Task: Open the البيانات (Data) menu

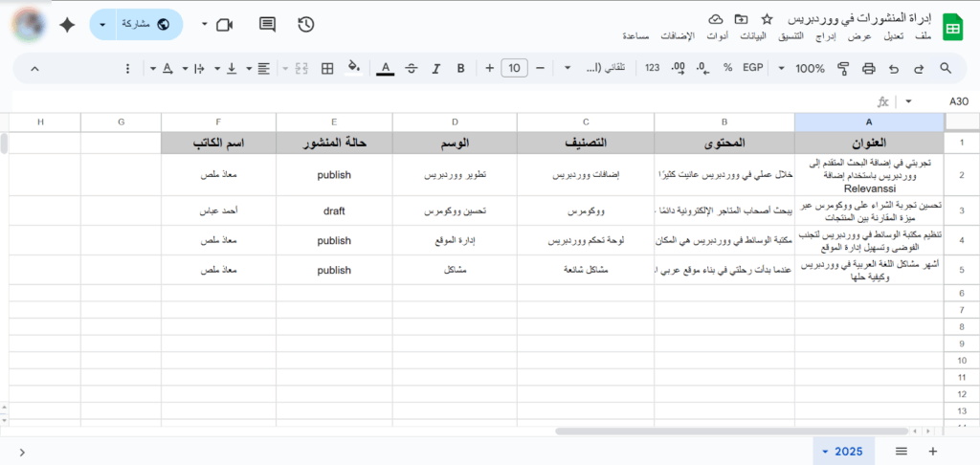Action: click(755, 36)
